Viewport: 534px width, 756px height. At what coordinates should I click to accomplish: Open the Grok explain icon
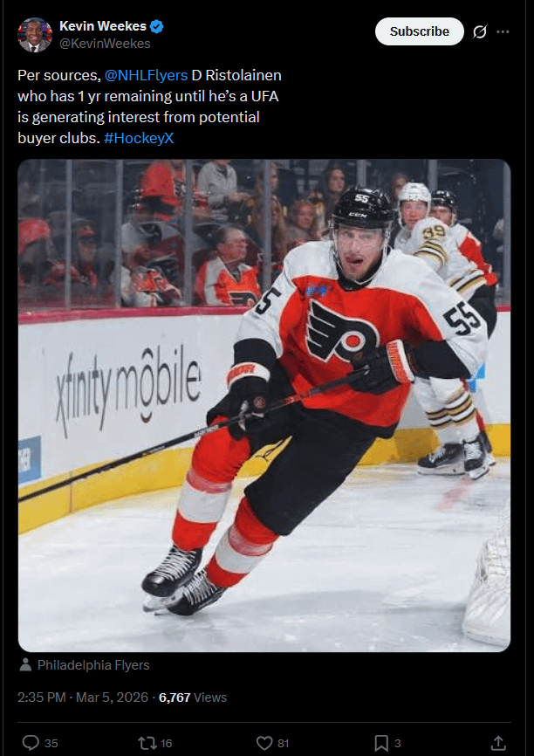[480, 31]
